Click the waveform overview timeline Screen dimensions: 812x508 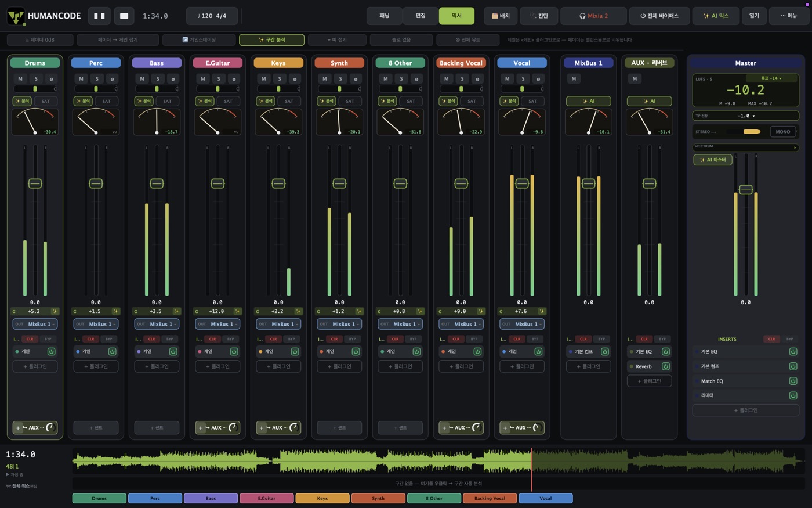438,461
